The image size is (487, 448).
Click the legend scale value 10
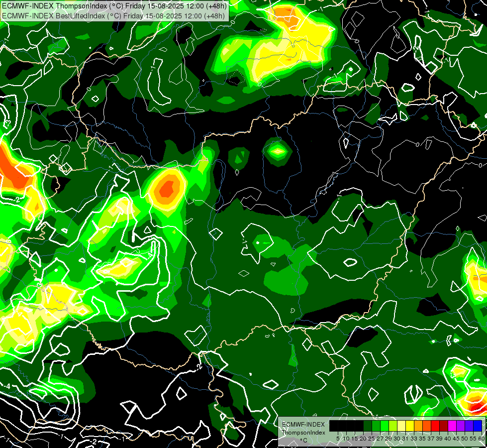(x=346, y=439)
